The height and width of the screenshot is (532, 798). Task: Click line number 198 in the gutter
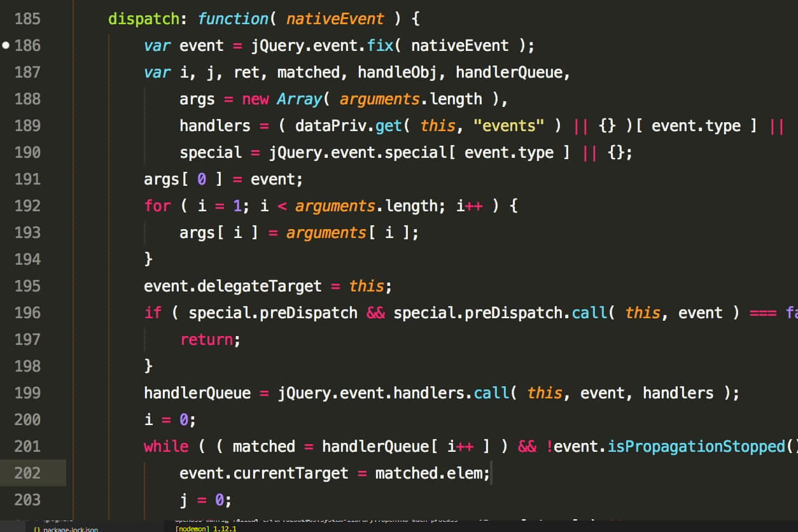[27, 366]
